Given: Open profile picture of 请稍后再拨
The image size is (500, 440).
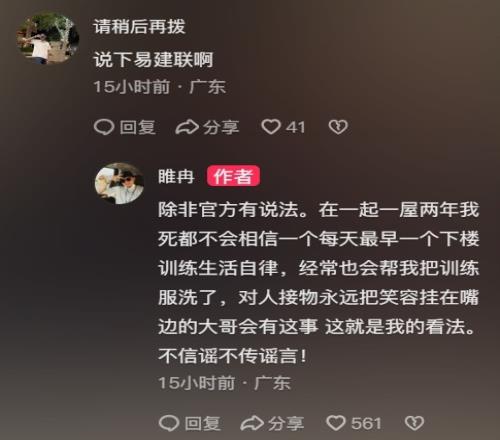Looking at the screenshot, I should click(47, 38).
